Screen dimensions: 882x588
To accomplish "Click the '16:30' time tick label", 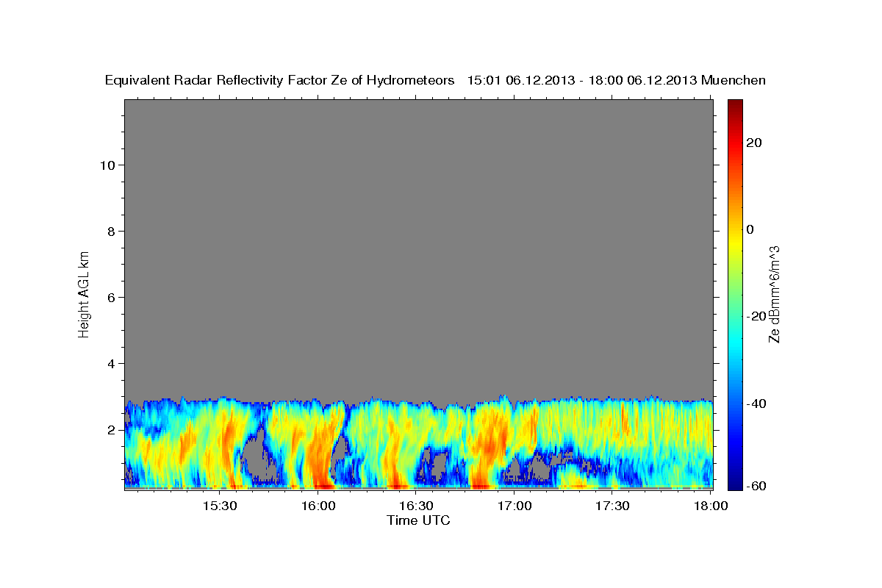I will (416, 506).
